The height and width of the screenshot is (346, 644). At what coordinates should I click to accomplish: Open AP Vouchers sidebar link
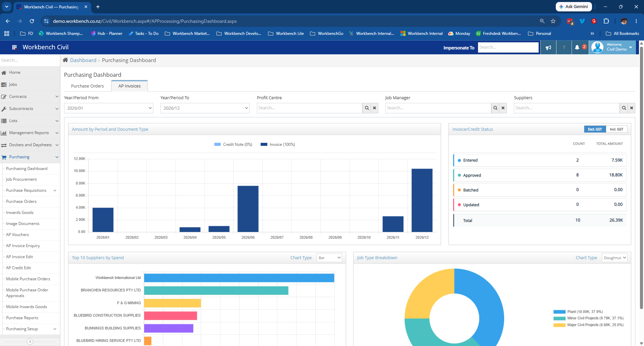tap(17, 235)
